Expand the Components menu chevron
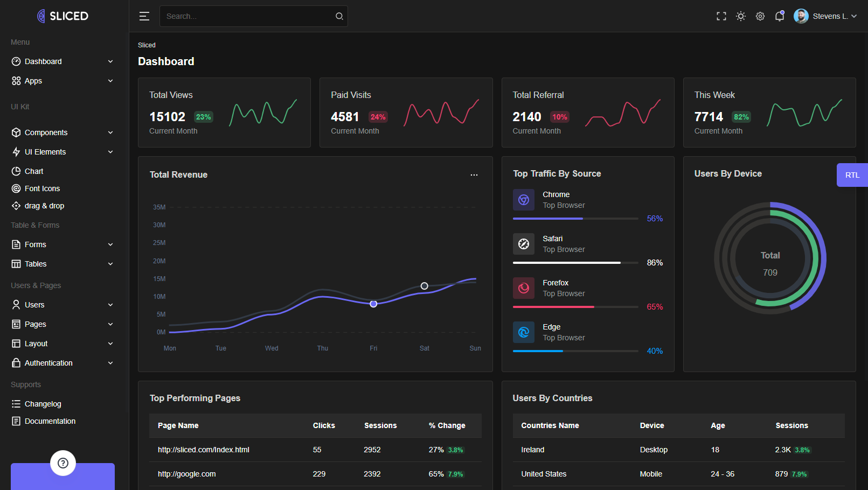The height and width of the screenshot is (490, 868). click(110, 132)
